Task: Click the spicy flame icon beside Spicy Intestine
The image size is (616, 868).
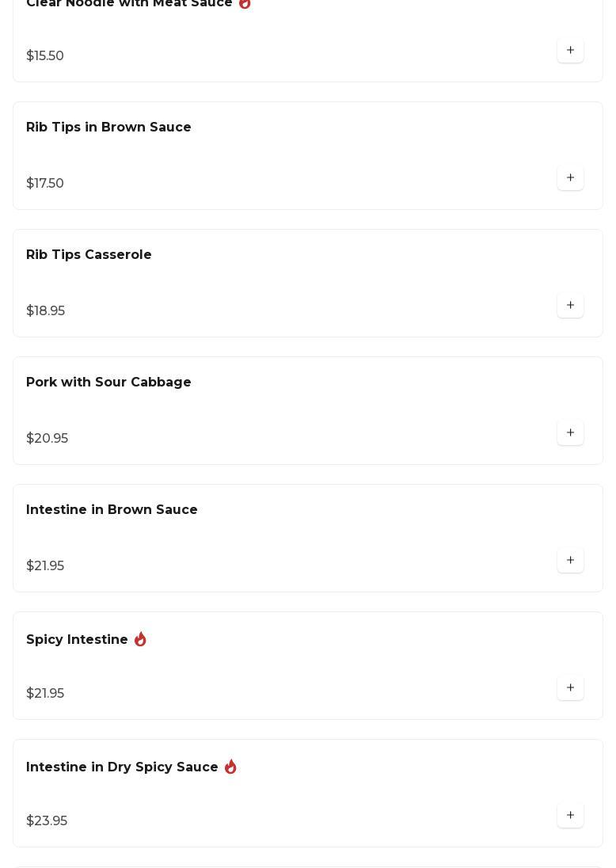Action: (x=140, y=639)
